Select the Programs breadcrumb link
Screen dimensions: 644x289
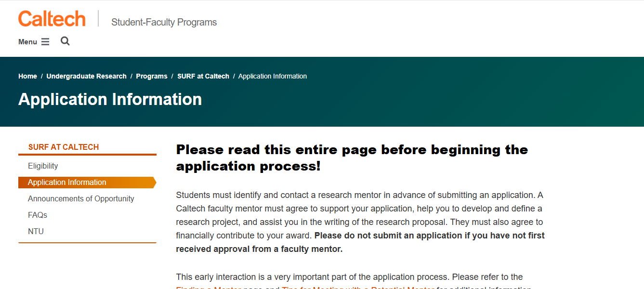pos(152,76)
